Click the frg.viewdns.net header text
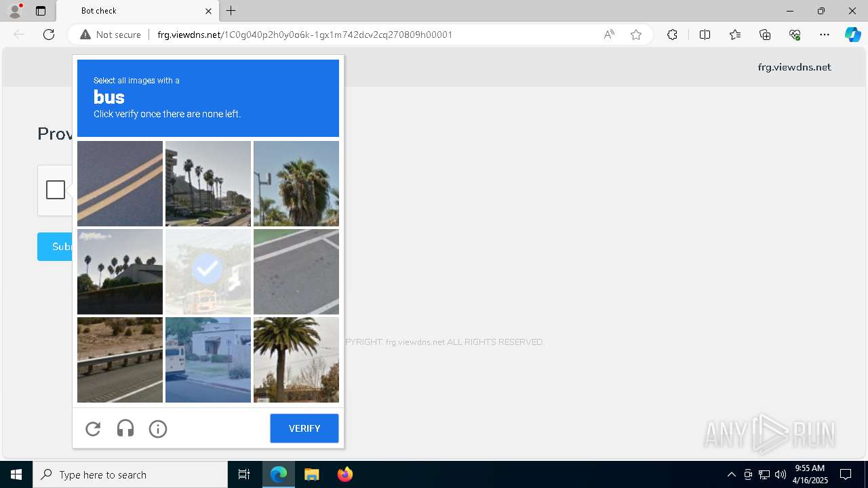Viewport: 868px width, 488px height. coord(794,67)
